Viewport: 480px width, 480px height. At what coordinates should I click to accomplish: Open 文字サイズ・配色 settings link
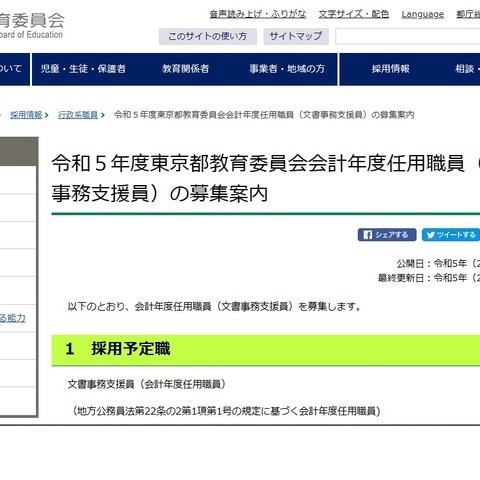coord(354,14)
